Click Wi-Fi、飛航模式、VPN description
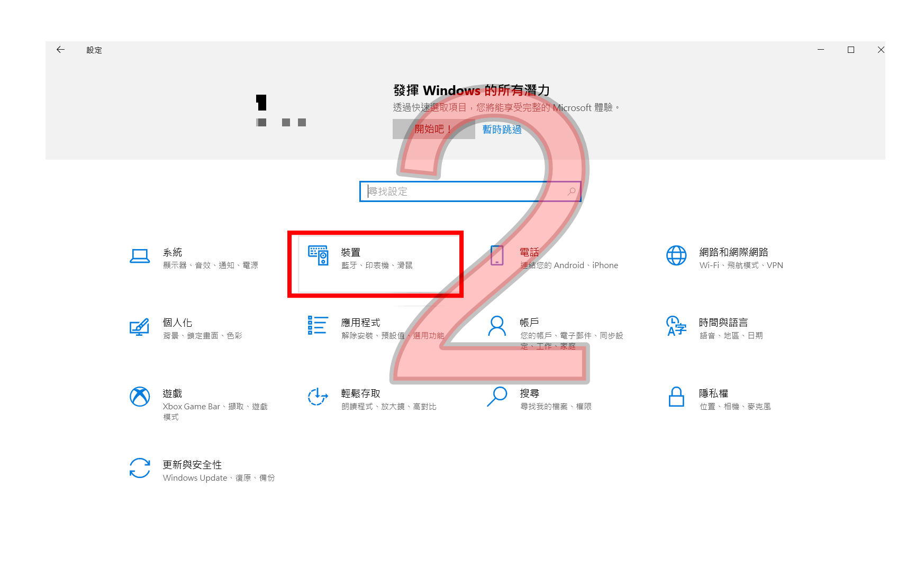This screenshot has width=924, height=569. point(741,265)
